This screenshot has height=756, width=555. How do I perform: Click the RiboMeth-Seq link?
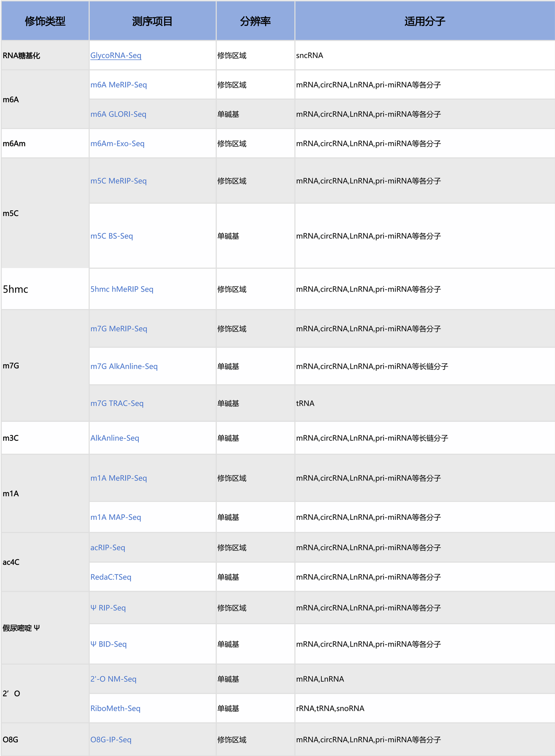pyautogui.click(x=115, y=708)
